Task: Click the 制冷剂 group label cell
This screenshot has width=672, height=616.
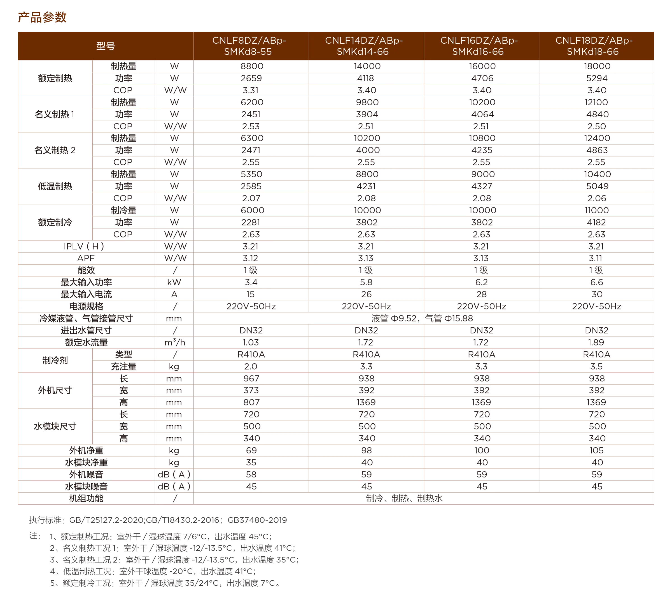Action: point(55,360)
